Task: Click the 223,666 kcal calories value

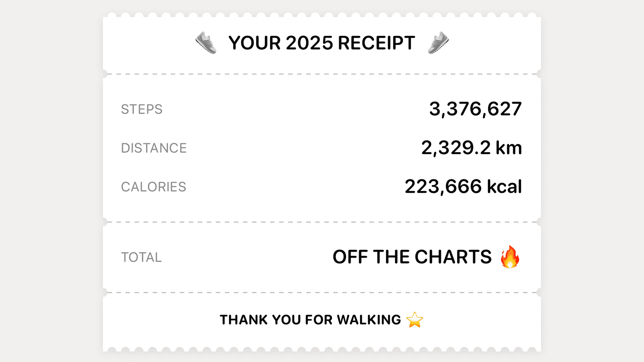Action: coord(463,187)
